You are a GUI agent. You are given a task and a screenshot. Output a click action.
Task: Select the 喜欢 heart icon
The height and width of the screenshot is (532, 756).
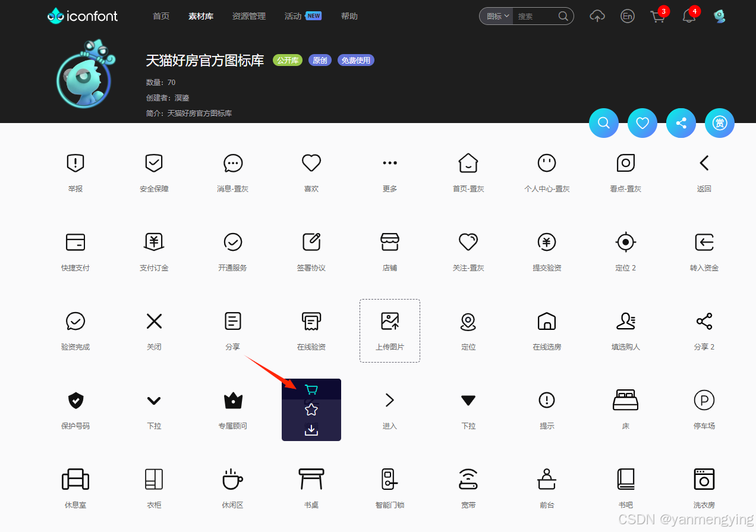(x=311, y=162)
